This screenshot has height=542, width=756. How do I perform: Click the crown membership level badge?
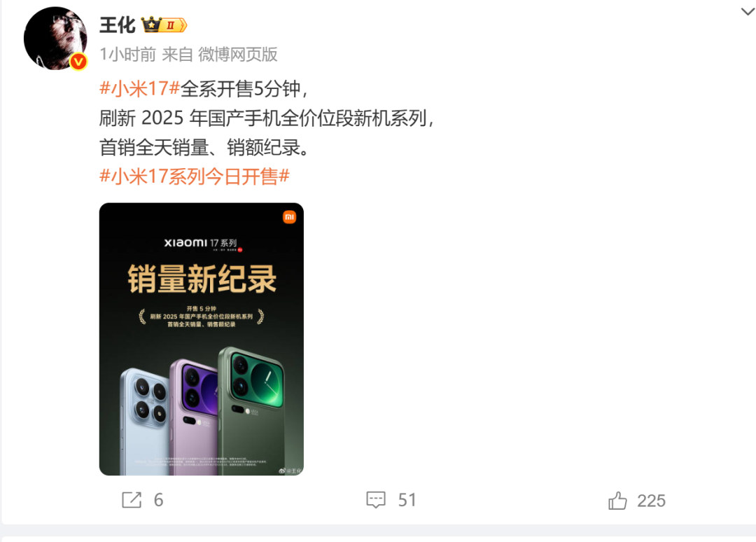[x=164, y=25]
